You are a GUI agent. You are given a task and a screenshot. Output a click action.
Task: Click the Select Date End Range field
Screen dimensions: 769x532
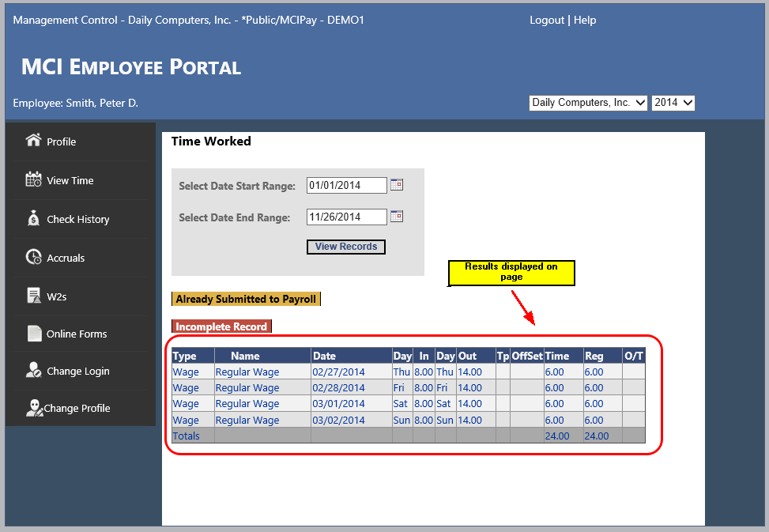346,217
